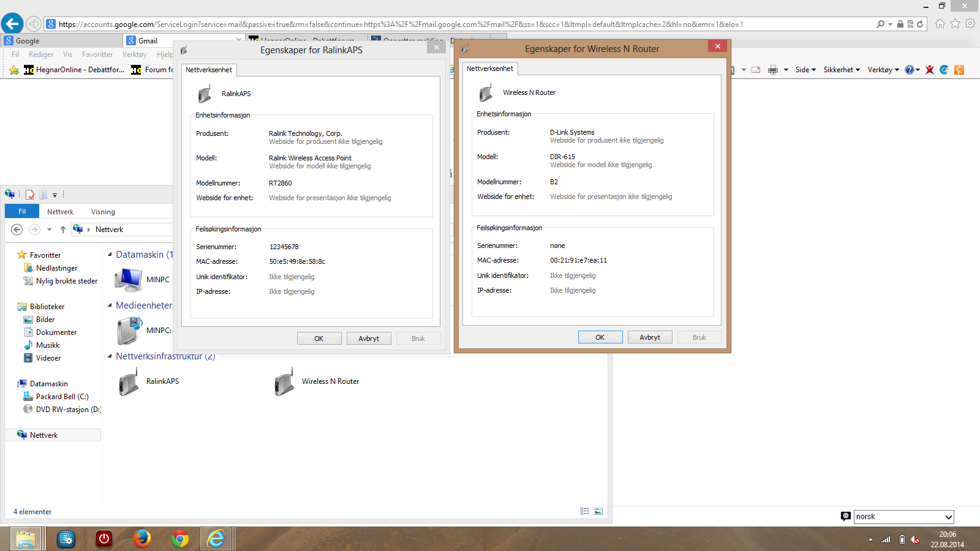Open the Rediger menu in Internet Explorer
The height and width of the screenshot is (551, 980).
click(41, 54)
